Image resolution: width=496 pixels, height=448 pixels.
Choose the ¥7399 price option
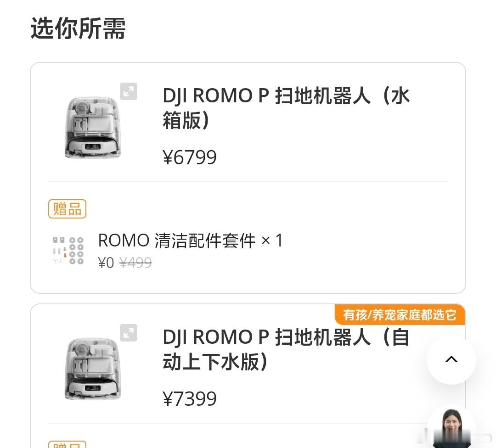(x=190, y=398)
